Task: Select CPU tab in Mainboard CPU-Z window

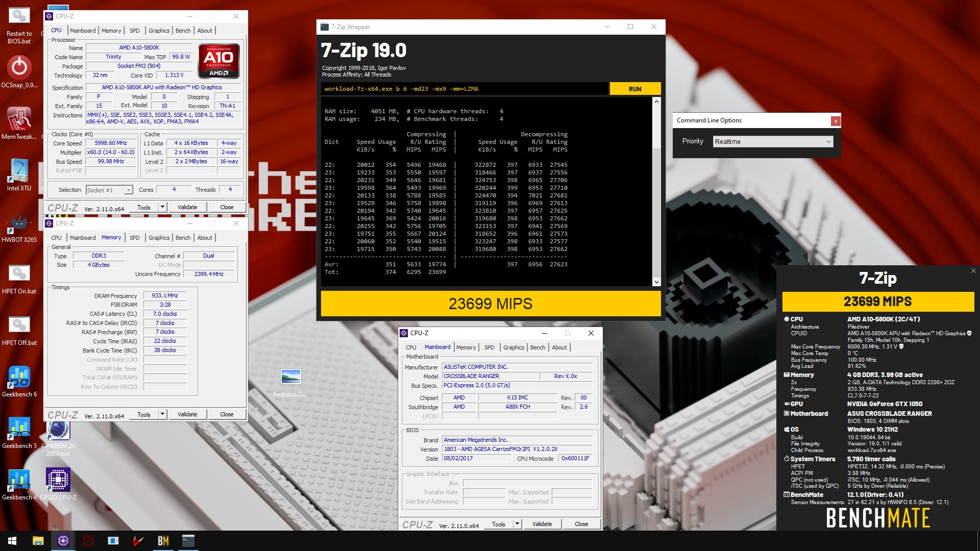Action: pyautogui.click(x=411, y=347)
